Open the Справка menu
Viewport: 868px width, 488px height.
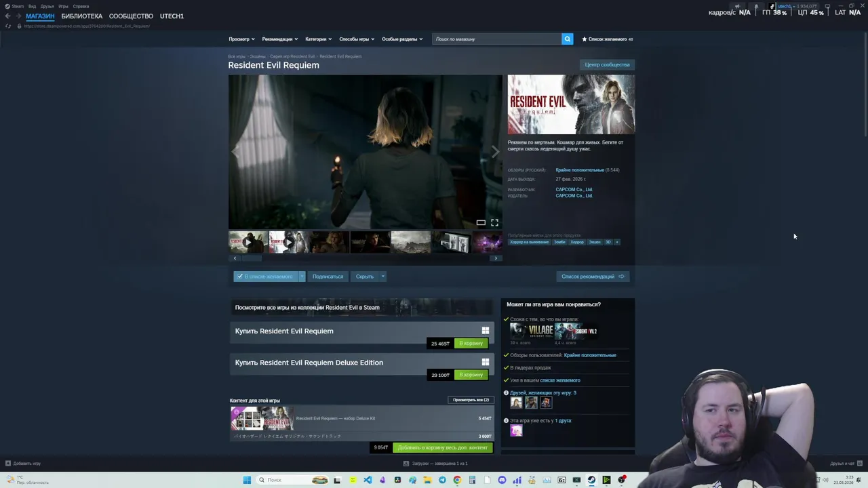tap(81, 6)
